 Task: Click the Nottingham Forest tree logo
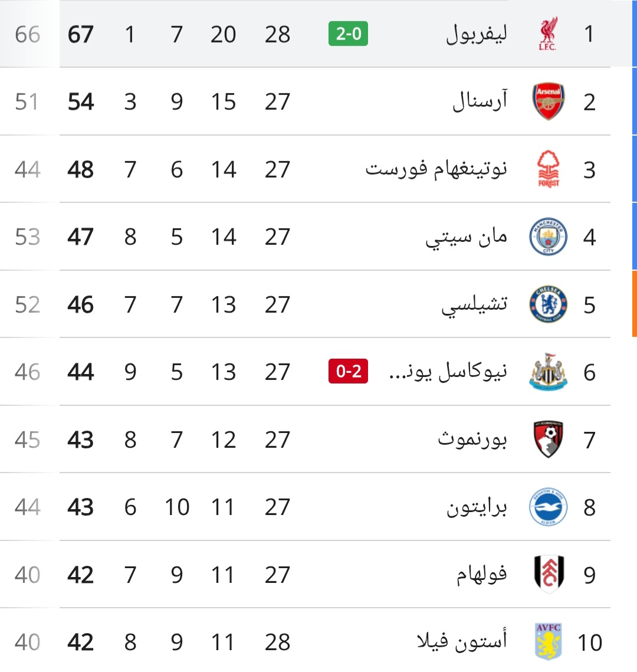(549, 169)
